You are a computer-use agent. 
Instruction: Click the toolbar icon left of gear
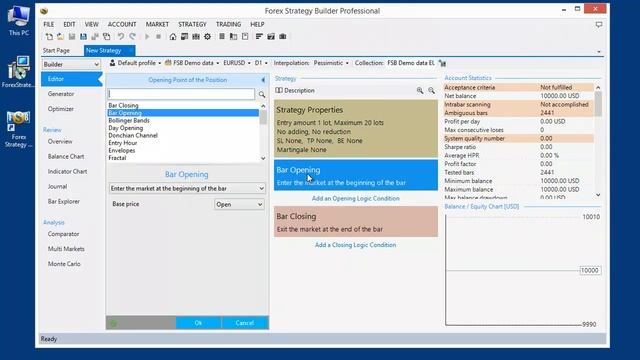(196, 37)
